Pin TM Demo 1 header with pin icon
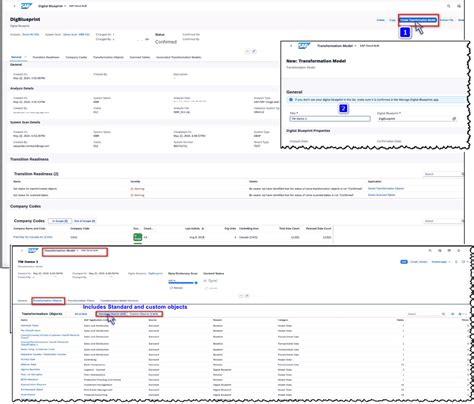 click(x=247, y=295)
